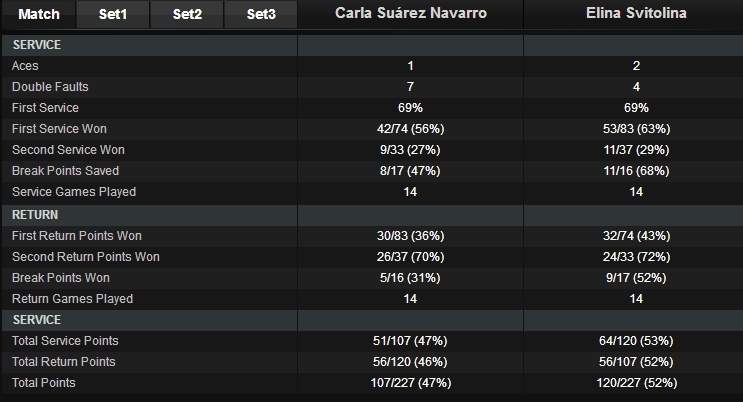Select the First Return Points Won label
The width and height of the screenshot is (743, 402).
tap(77, 236)
